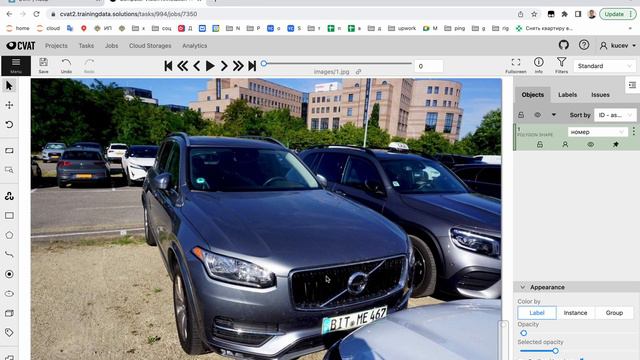640x360 pixels.
Task: Open the Projects menu item
Action: (56, 46)
